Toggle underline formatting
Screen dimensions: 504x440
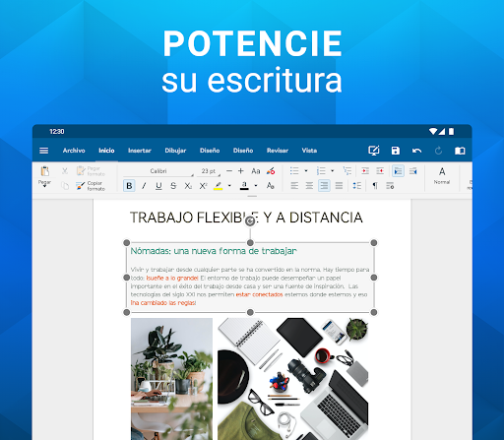click(158, 186)
